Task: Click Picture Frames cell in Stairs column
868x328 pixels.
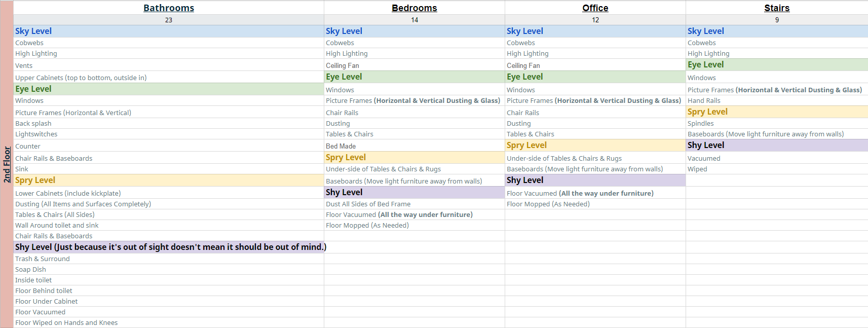Action: tap(777, 90)
